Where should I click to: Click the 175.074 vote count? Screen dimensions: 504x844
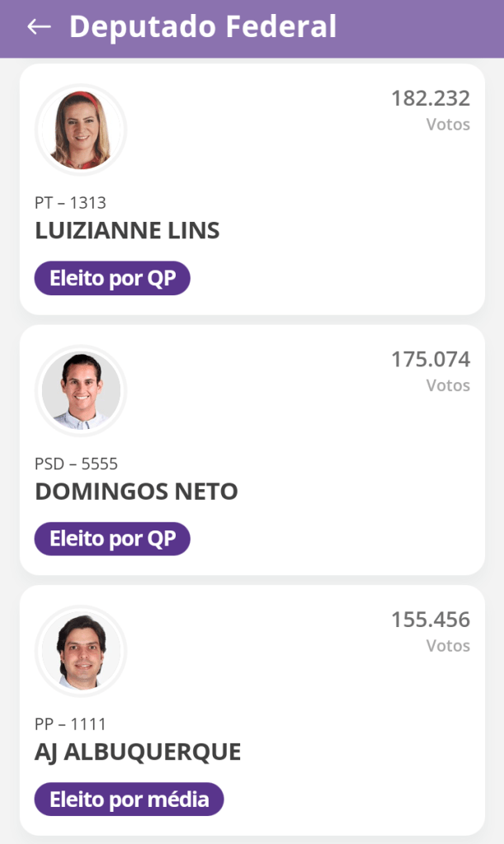(x=430, y=360)
